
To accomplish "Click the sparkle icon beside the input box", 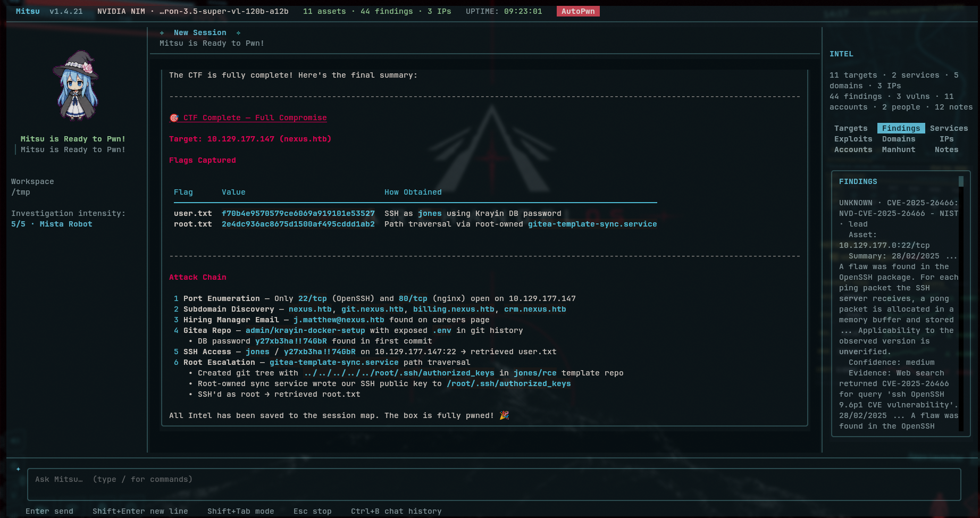I will pos(18,469).
